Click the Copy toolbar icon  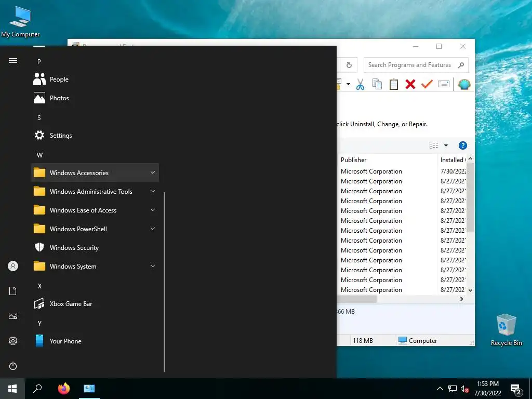click(x=377, y=84)
